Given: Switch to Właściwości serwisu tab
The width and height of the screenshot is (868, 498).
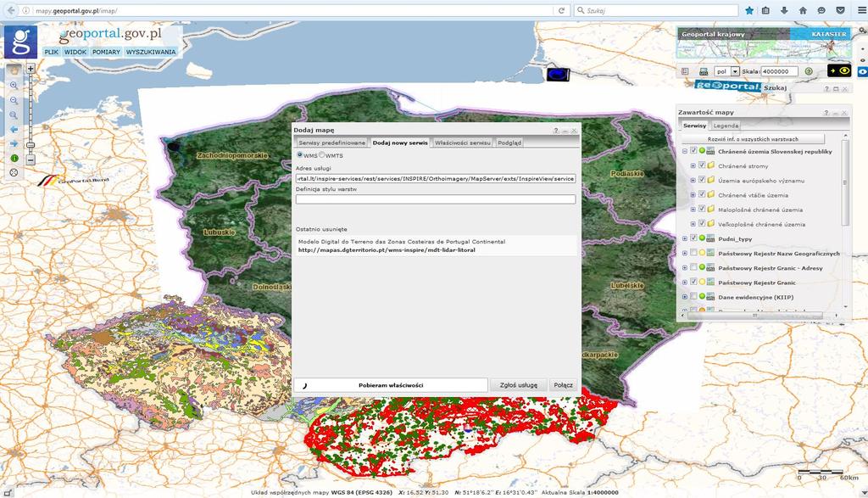Looking at the screenshot, I should [463, 143].
